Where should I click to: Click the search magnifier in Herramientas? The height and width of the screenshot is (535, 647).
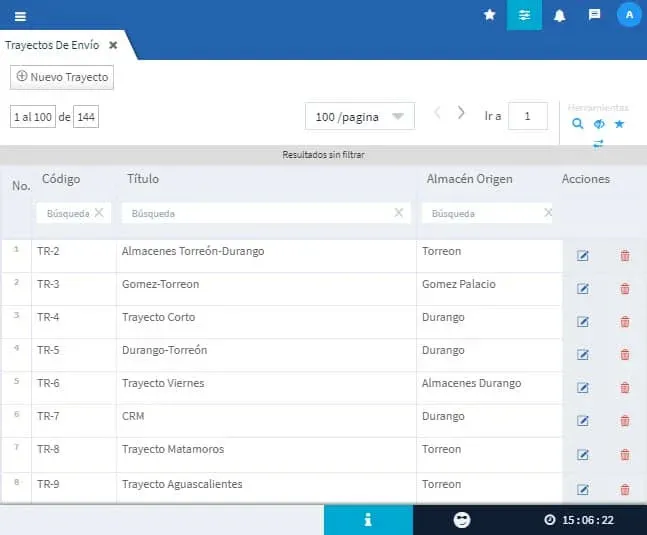[578, 124]
